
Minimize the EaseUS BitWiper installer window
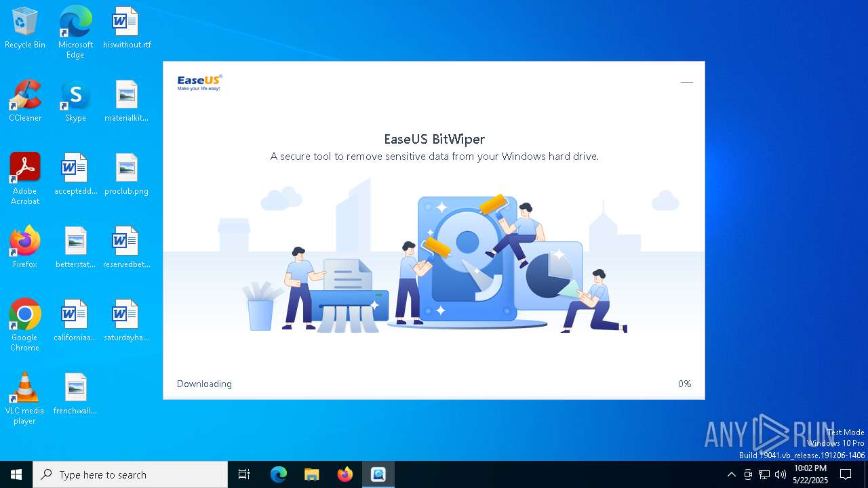[x=686, y=82]
